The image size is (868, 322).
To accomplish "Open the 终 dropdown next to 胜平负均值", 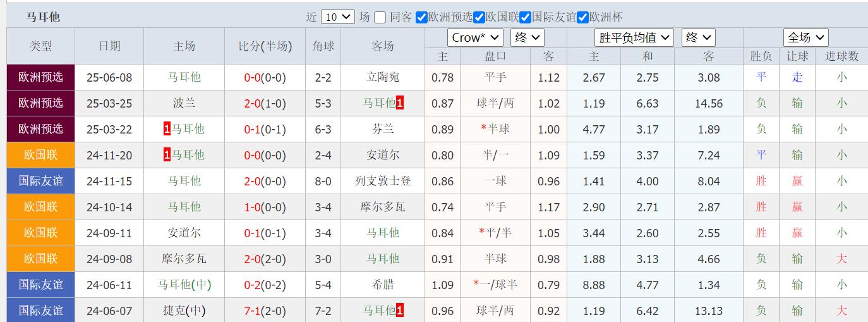I will (x=697, y=38).
